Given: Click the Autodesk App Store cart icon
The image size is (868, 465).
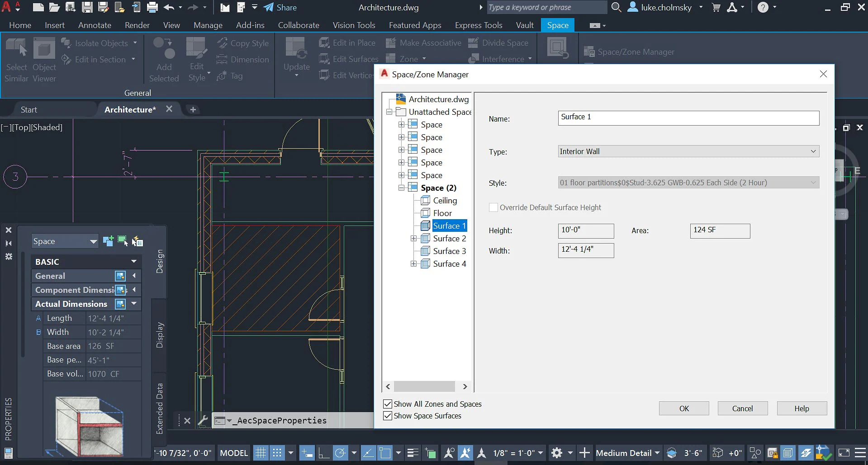Looking at the screenshot, I should (x=716, y=7).
